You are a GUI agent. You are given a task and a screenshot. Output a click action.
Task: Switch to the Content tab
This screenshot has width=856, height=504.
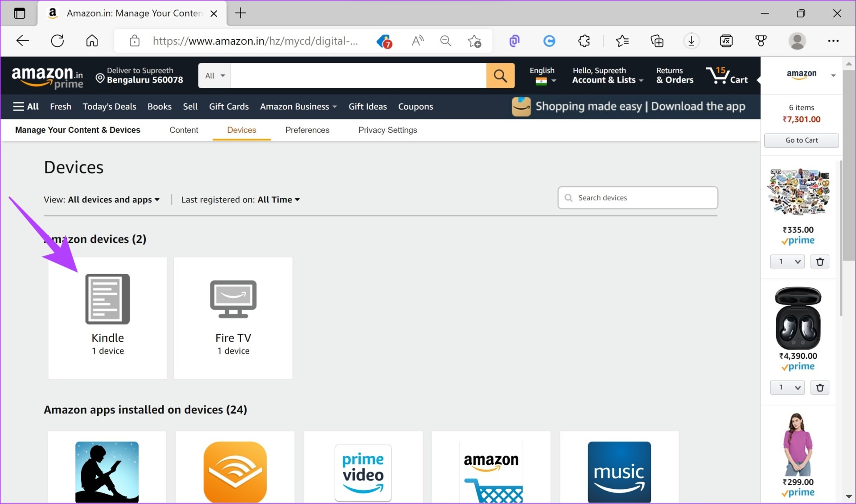(x=184, y=130)
